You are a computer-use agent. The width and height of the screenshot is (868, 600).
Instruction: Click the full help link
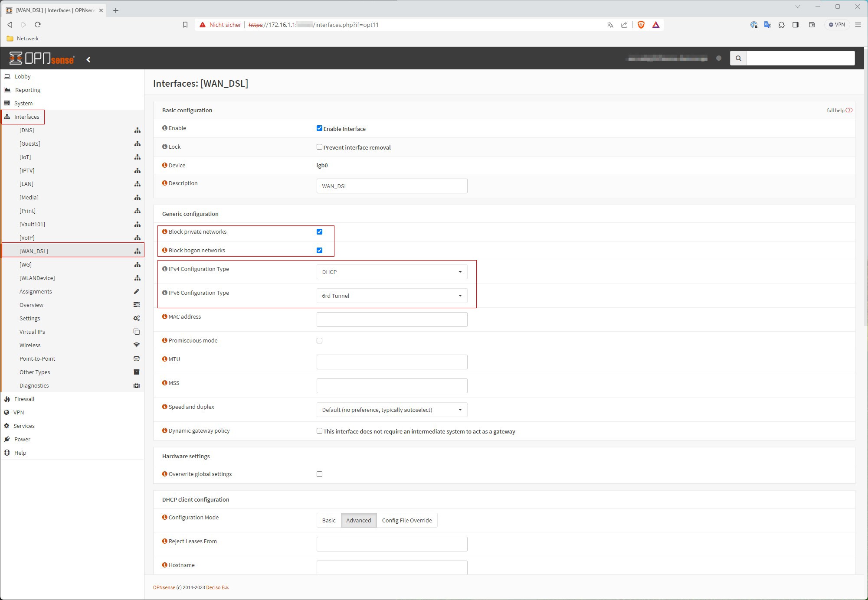pos(835,110)
